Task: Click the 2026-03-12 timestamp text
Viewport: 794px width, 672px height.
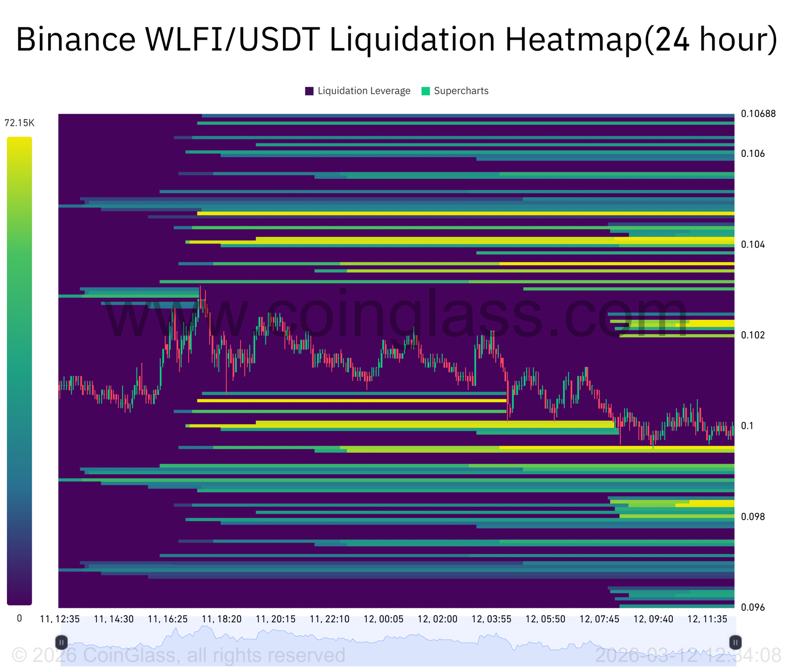Action: [688, 655]
